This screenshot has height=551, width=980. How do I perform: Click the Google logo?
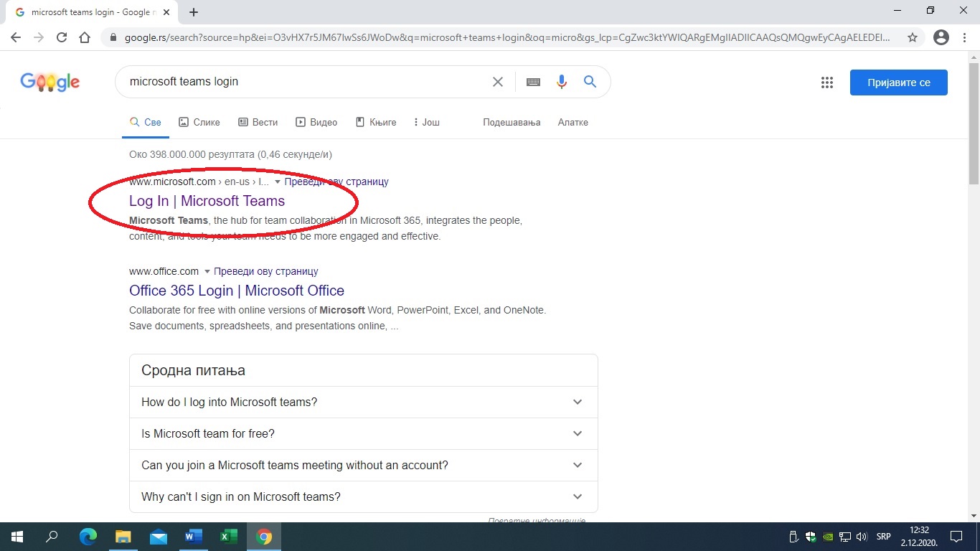(50, 83)
